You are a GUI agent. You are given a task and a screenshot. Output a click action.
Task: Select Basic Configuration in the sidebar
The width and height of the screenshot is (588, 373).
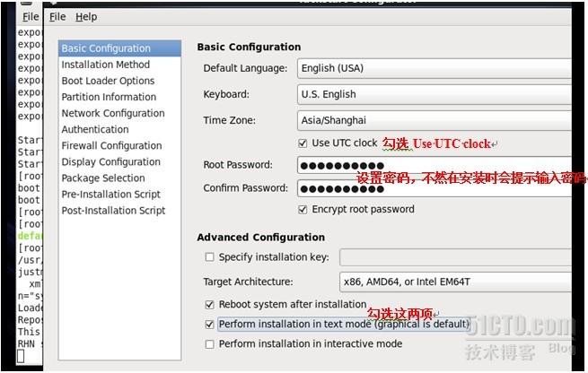tap(119, 48)
